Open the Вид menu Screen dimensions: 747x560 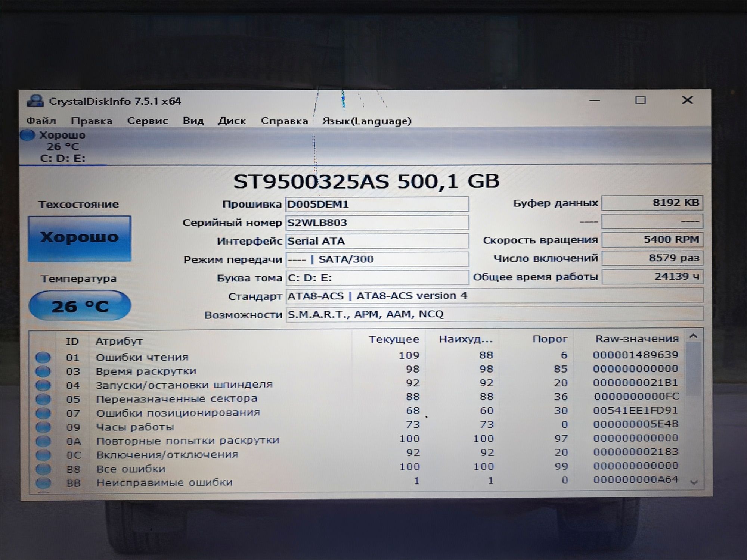[x=193, y=121]
